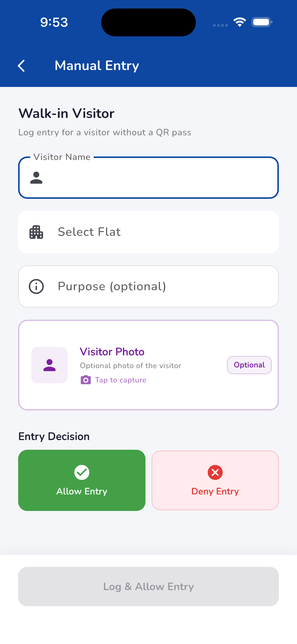This screenshot has height=644, width=297.
Task: Tap the Log & Allow Entry button
Action: (148, 587)
